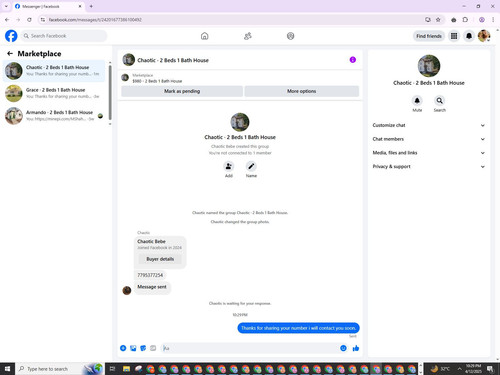Open Buyer details for Chaotic Bebe

click(x=160, y=259)
